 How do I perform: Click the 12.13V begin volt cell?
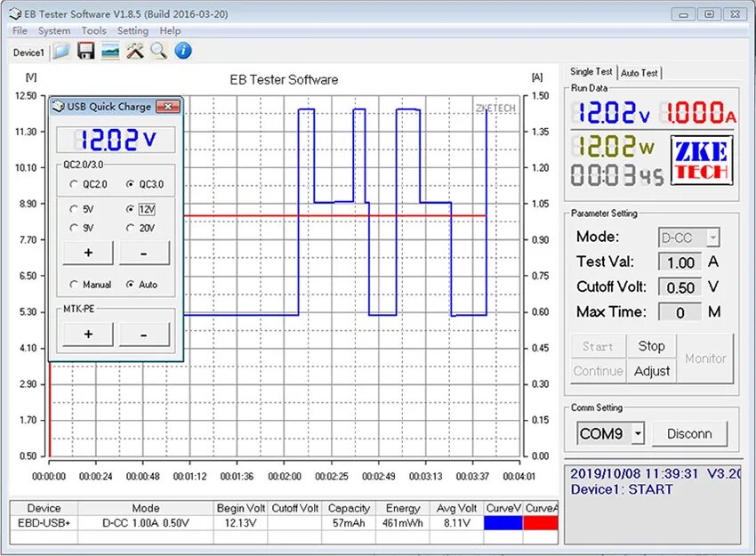point(240,523)
